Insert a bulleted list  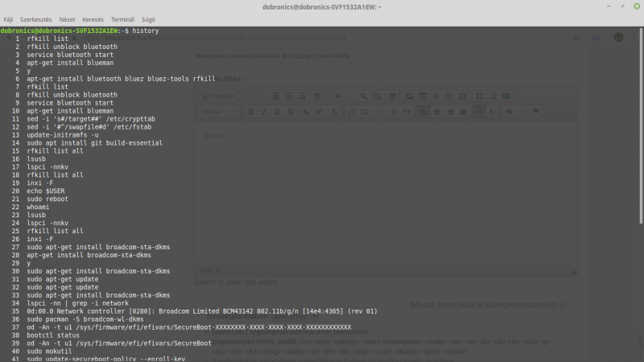coord(365,112)
